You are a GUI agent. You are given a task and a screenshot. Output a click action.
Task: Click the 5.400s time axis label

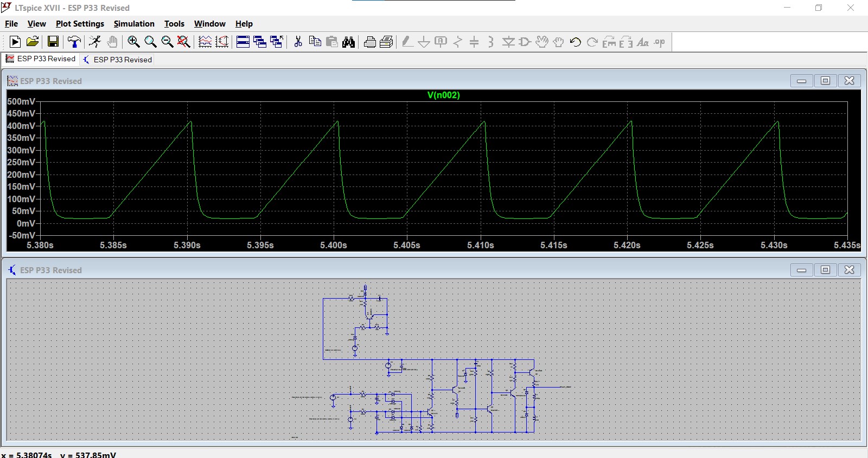click(334, 245)
